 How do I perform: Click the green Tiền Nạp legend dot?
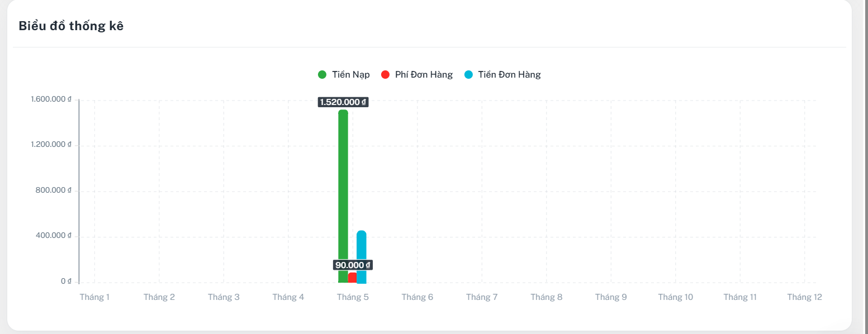(x=322, y=75)
